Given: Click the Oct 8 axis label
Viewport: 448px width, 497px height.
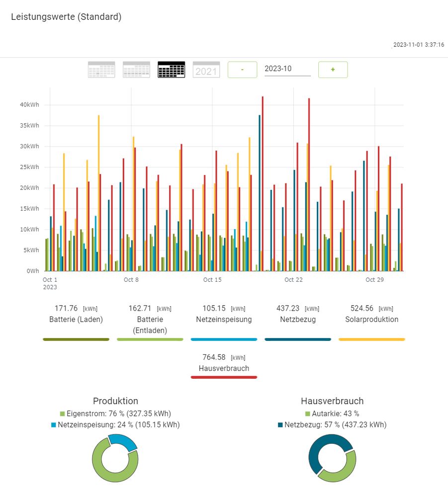Looking at the screenshot, I should tap(131, 280).
